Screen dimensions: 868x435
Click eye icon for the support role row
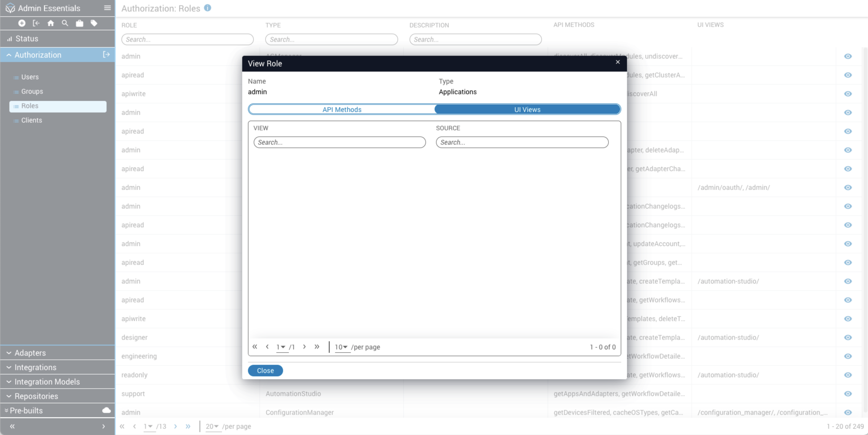pos(848,394)
